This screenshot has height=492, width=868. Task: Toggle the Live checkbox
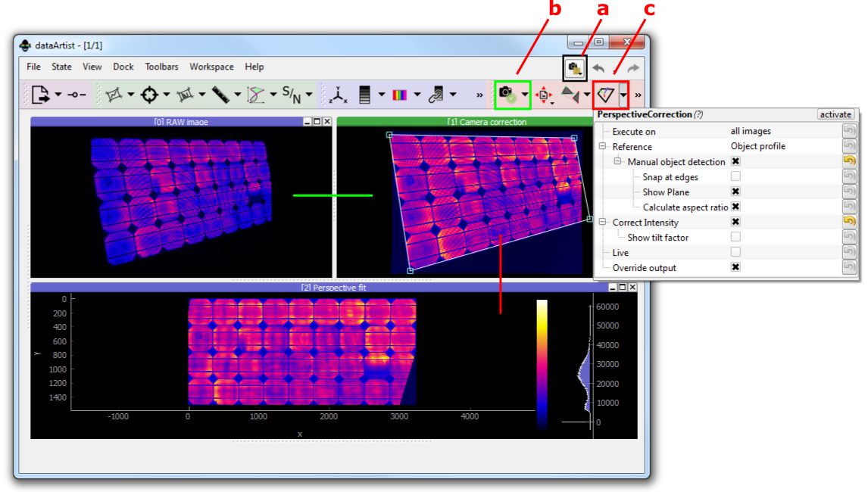735,252
